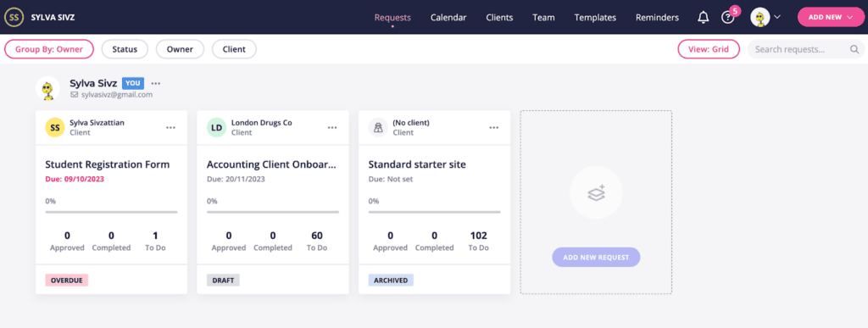
Task: Open the Student Registration Form request
Action: coord(108,164)
